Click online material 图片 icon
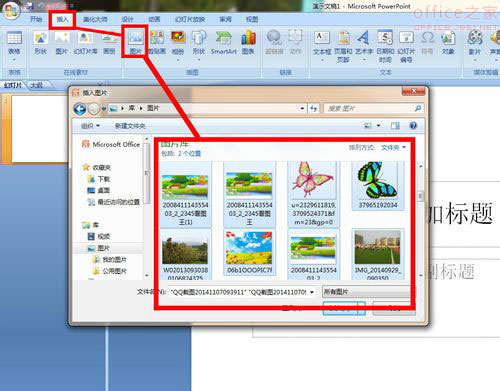 (x=61, y=43)
